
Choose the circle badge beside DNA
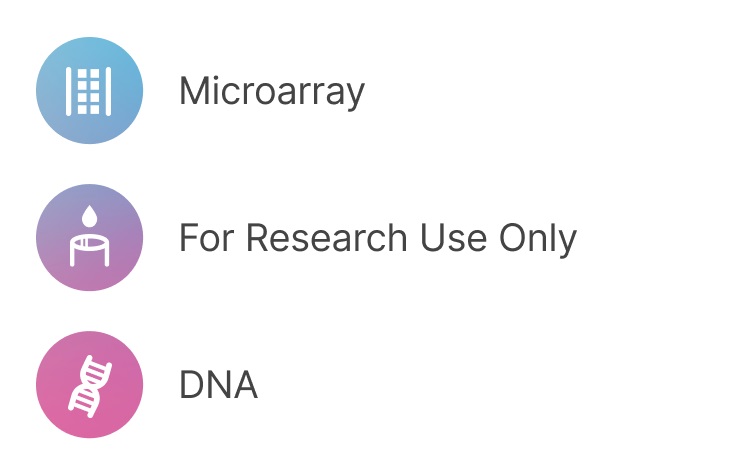pyautogui.click(x=89, y=385)
